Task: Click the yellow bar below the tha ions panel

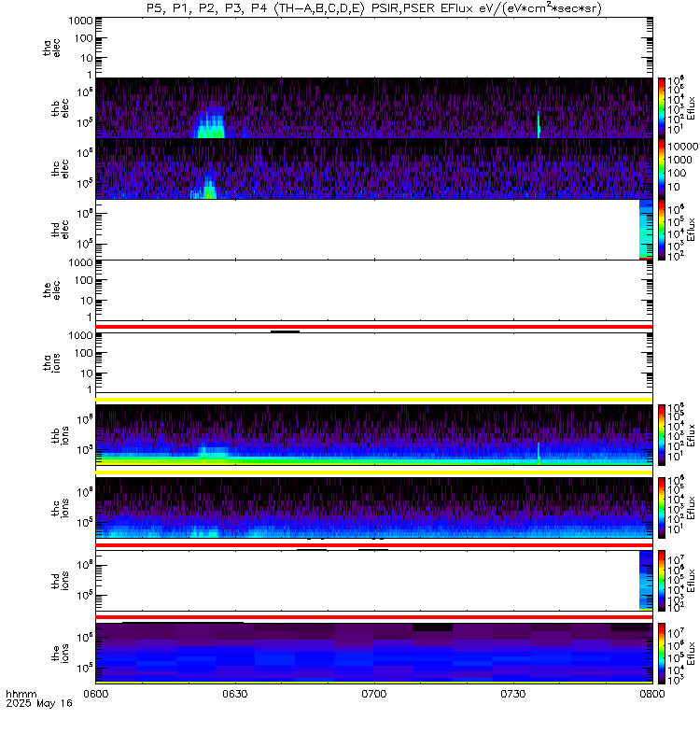Action: coord(374,400)
